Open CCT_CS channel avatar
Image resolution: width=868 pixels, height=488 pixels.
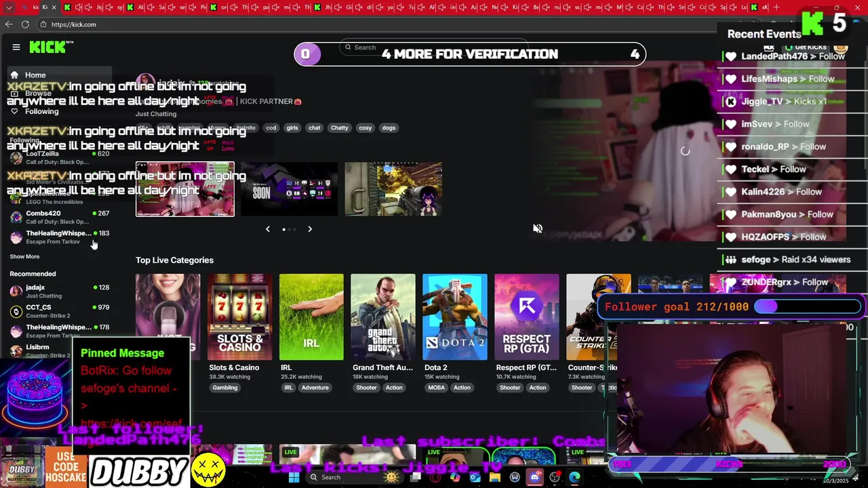coord(16,311)
